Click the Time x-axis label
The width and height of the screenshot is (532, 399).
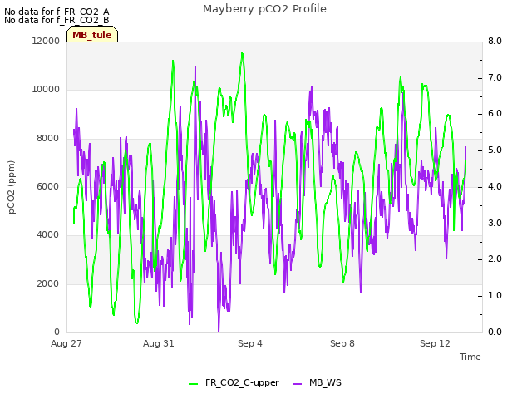click(x=470, y=357)
